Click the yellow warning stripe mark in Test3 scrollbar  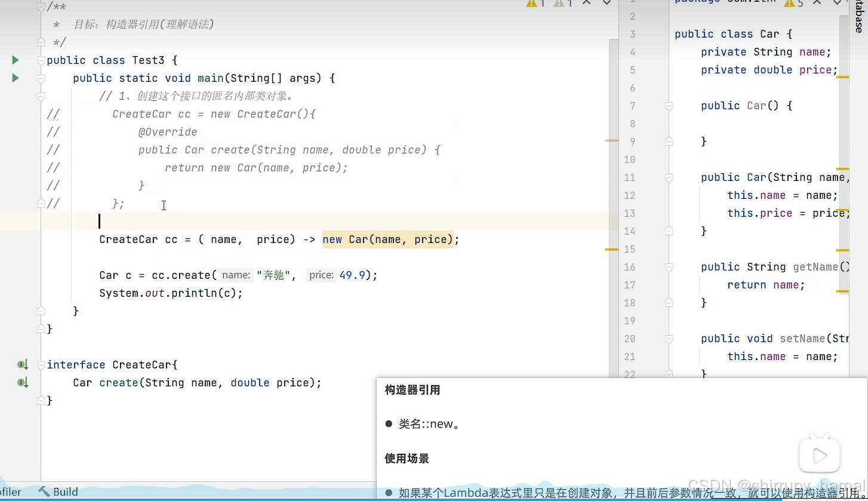[x=612, y=249]
